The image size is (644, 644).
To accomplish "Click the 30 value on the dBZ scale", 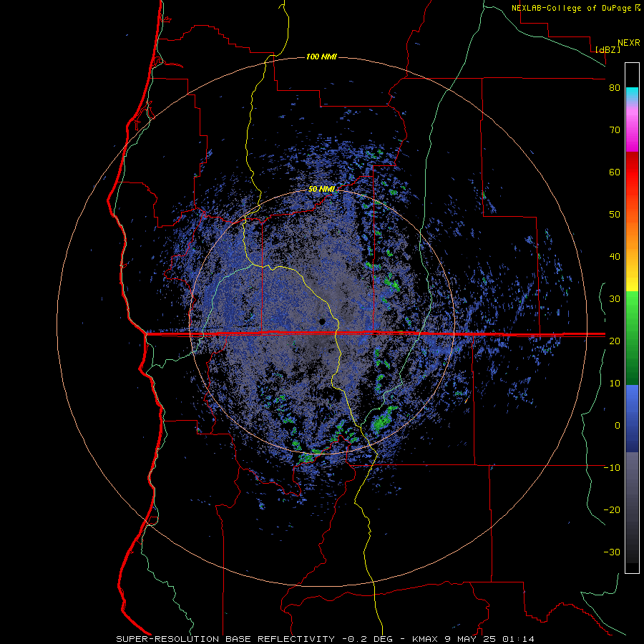I will (x=615, y=299).
